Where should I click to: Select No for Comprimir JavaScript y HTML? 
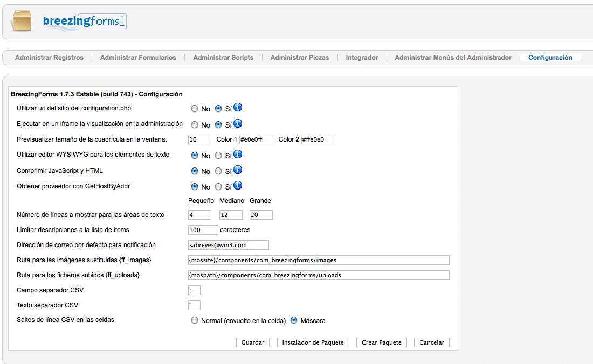(195, 171)
